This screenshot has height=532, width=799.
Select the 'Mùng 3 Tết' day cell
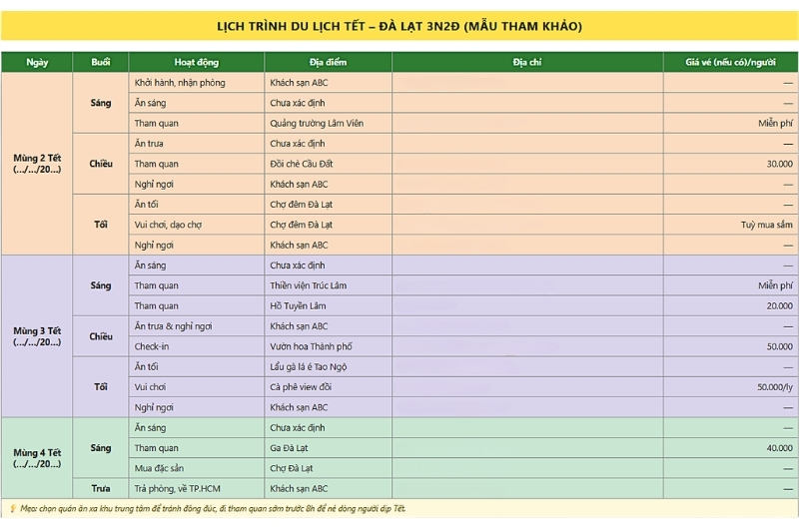pos(37,336)
